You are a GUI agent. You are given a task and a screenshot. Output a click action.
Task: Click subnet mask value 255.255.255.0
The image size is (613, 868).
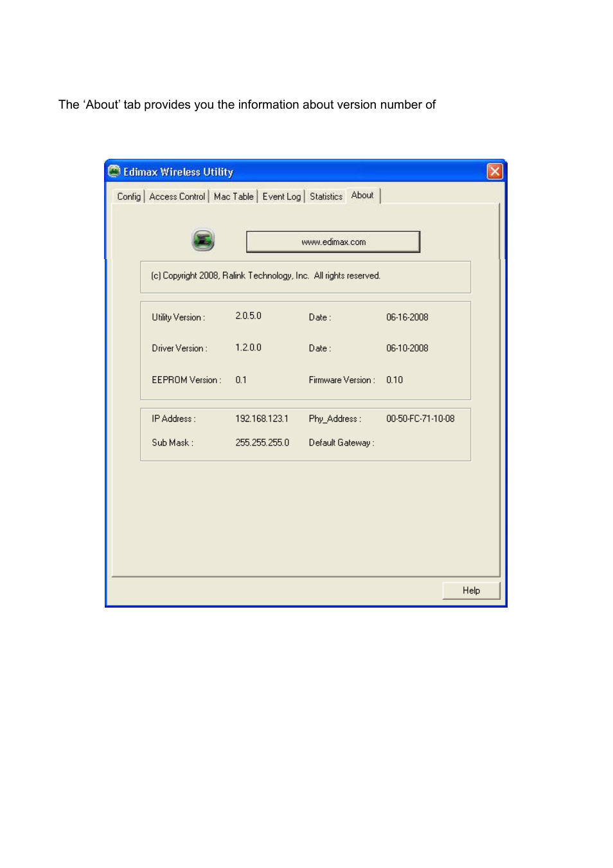tap(262, 442)
